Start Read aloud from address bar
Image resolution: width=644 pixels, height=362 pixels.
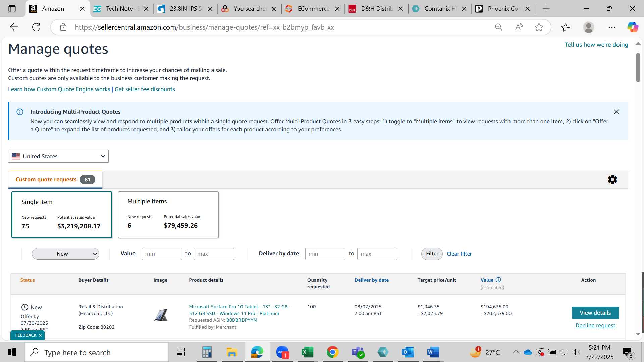[x=519, y=27]
